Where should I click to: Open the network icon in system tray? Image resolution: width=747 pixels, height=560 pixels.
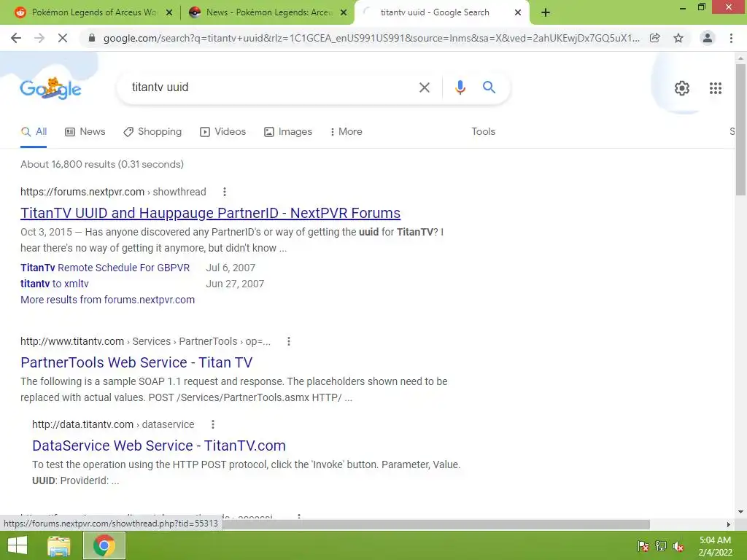[x=660, y=546]
